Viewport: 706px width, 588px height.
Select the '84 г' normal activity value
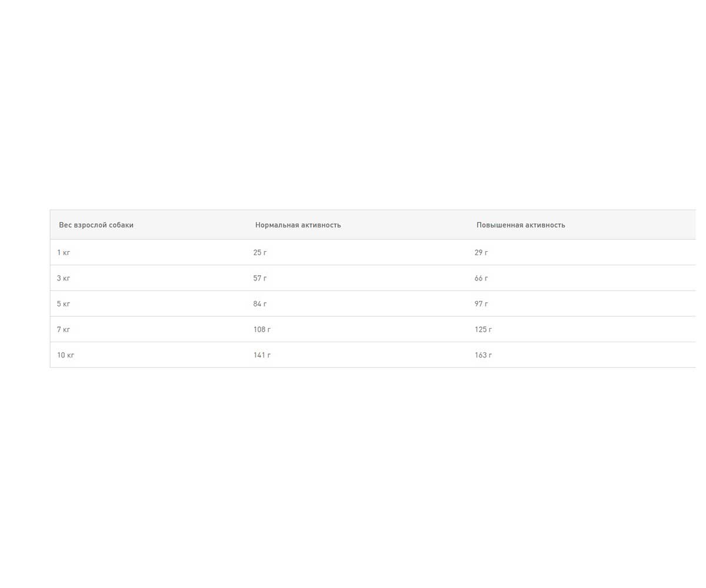(x=260, y=304)
